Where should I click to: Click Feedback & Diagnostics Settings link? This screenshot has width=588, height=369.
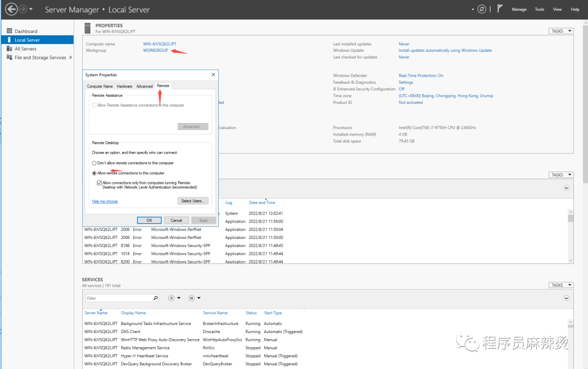coord(406,82)
